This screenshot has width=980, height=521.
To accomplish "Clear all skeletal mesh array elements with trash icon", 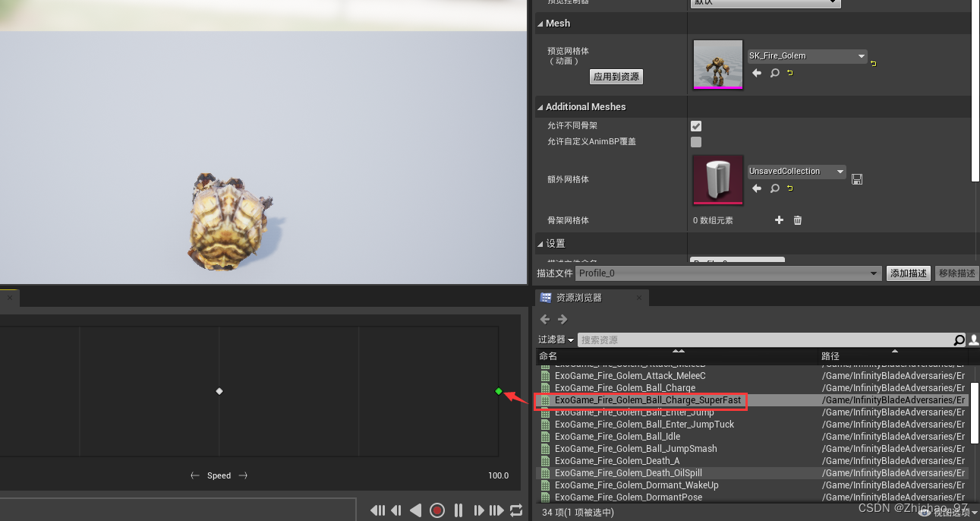I will coord(798,220).
